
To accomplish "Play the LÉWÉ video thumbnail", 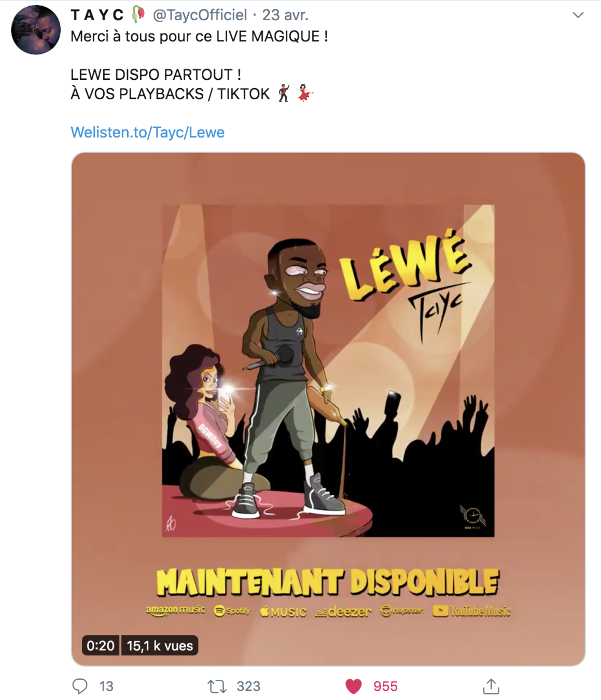I will (x=328, y=409).
